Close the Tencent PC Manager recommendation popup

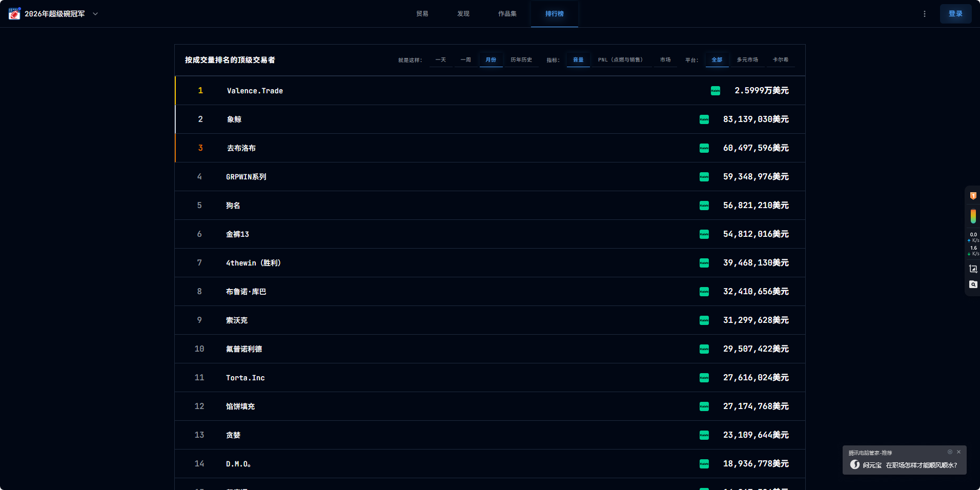point(958,452)
